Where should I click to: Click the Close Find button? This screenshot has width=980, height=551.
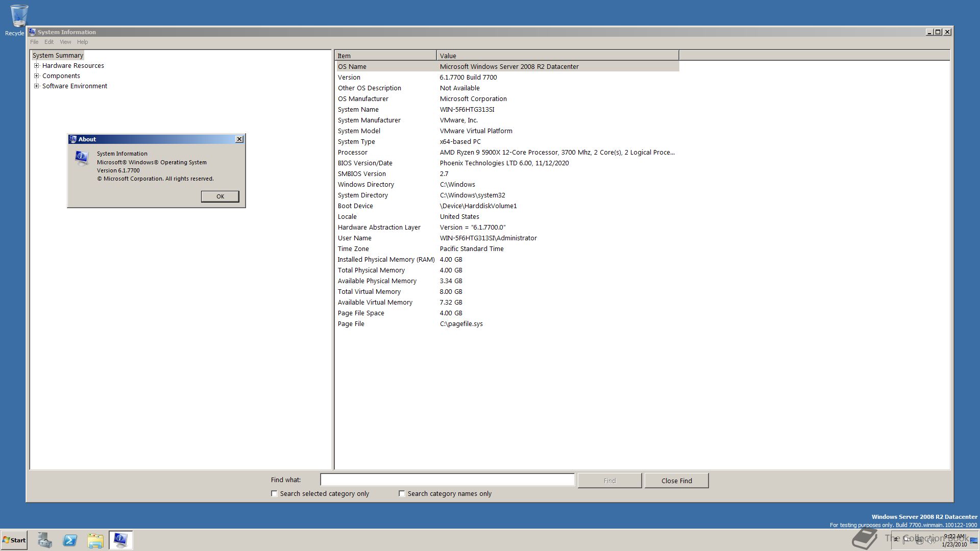677,481
